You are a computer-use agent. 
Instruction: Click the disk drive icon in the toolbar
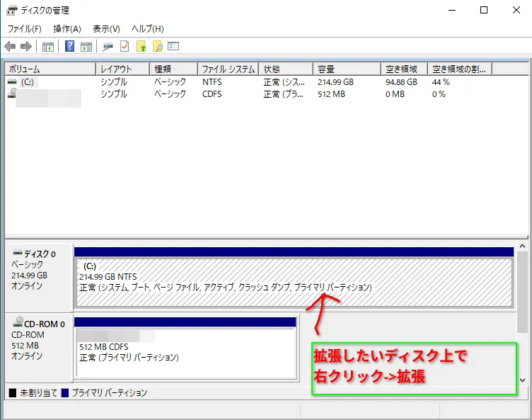[x=108, y=47]
